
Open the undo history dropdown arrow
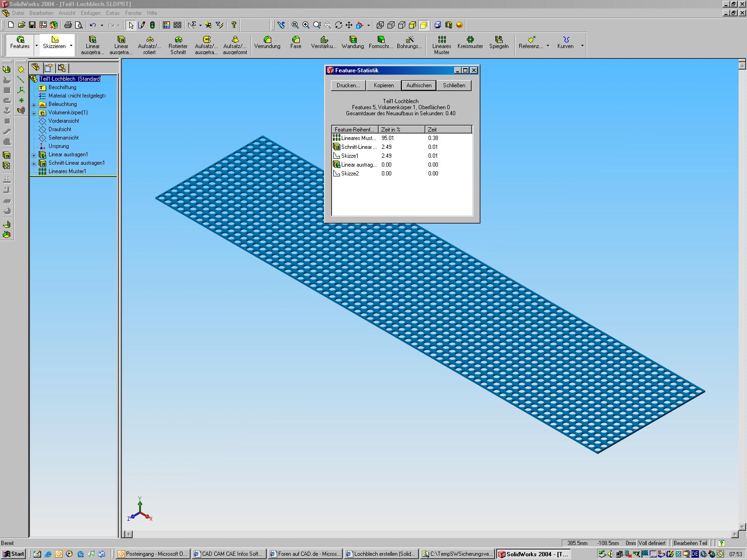point(101,25)
